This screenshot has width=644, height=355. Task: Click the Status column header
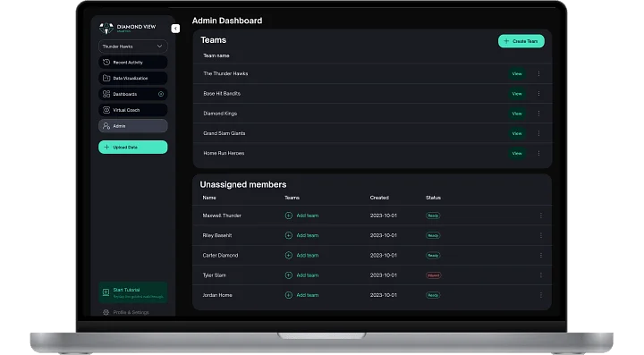[x=433, y=198]
